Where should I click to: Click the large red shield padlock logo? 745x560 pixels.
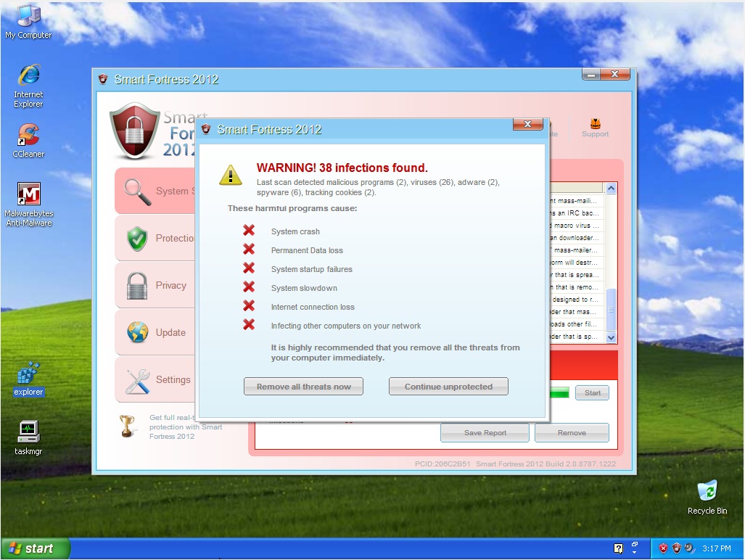coord(135,131)
